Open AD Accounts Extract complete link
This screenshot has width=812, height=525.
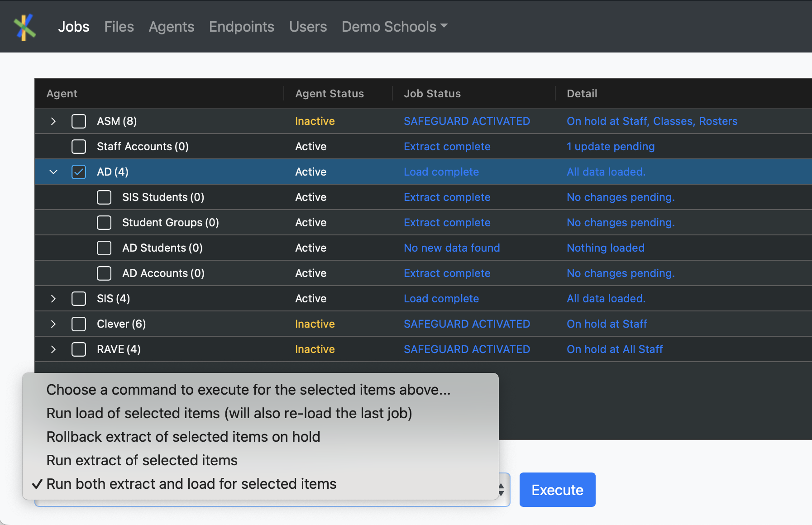click(x=447, y=273)
